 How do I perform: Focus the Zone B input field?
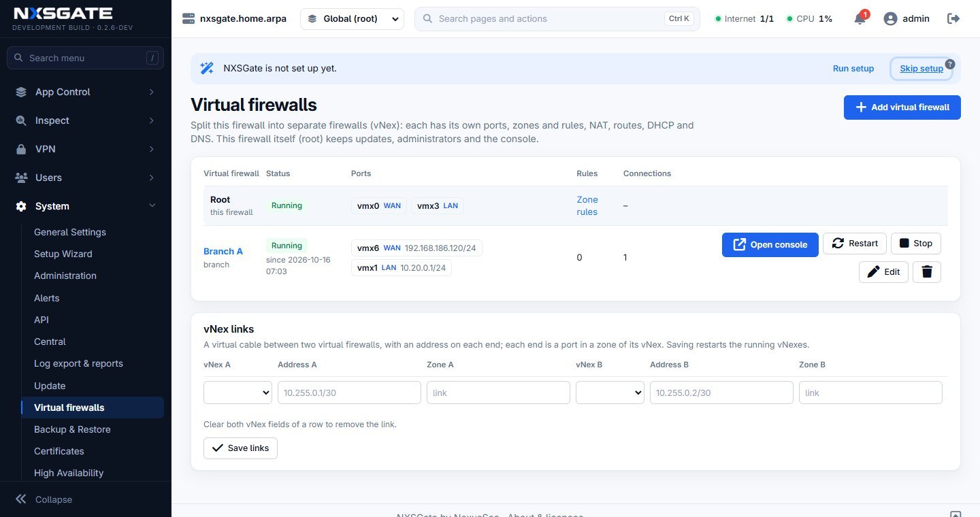pyautogui.click(x=870, y=393)
